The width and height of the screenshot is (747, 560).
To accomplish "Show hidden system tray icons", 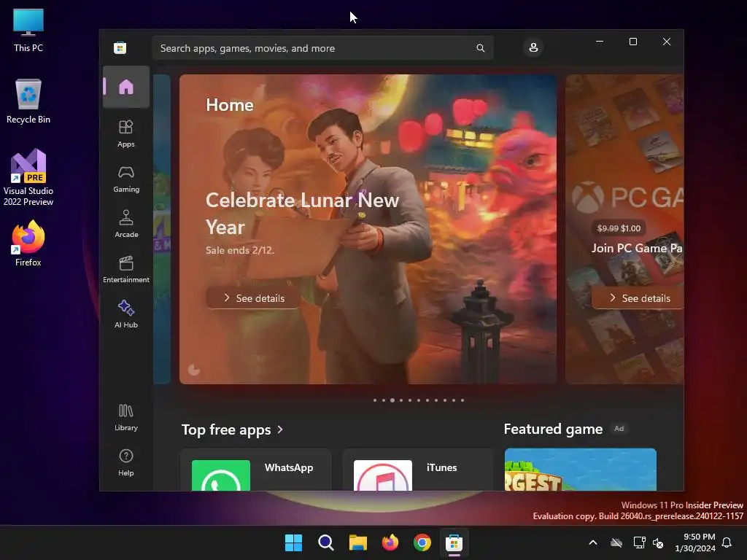I will coord(593,542).
